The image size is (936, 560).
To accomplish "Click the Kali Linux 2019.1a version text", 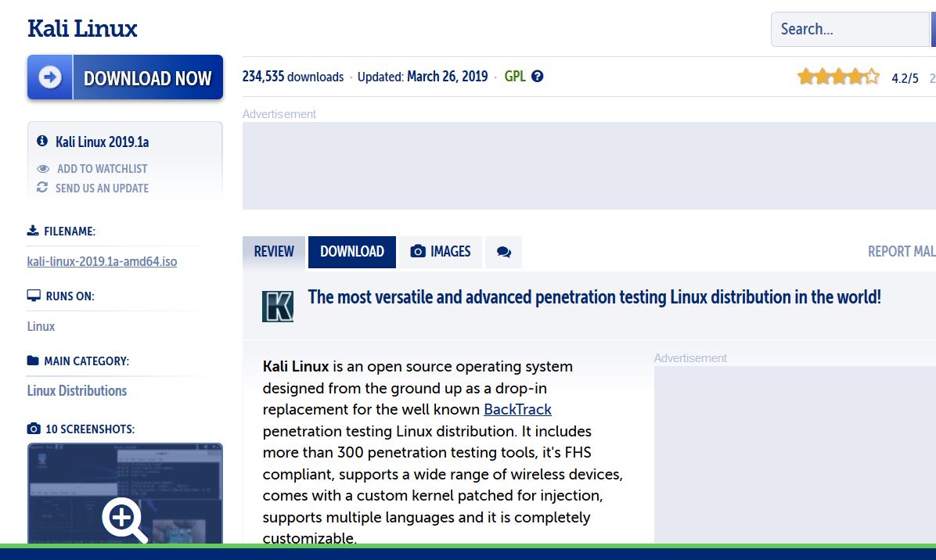I will click(102, 142).
